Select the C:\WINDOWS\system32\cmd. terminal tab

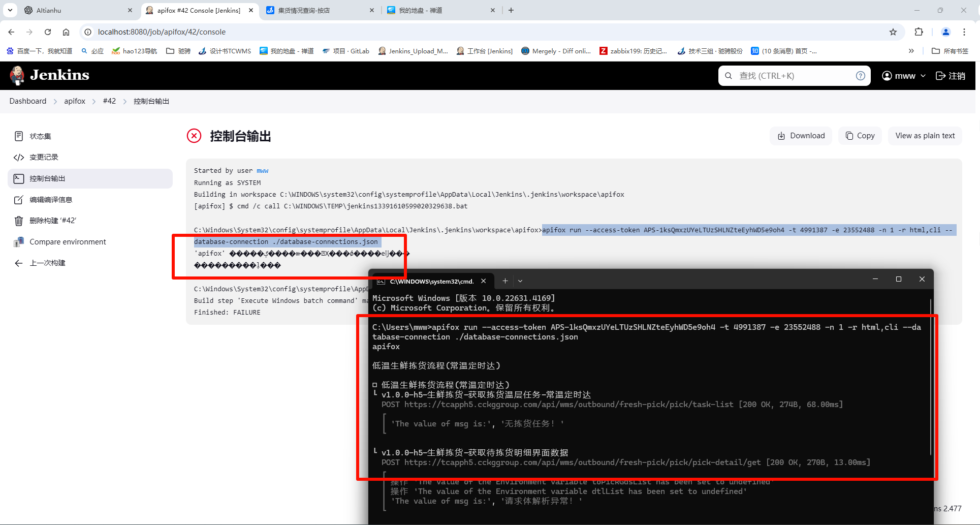[x=432, y=281]
